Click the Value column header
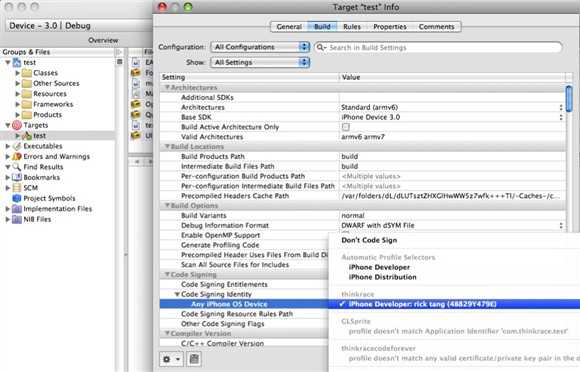This screenshot has width=580, height=372. (452, 77)
